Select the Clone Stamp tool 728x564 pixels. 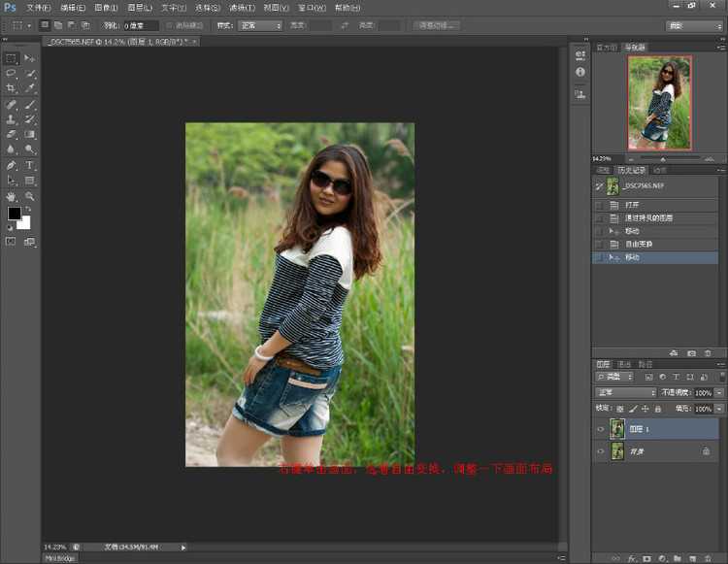point(11,119)
